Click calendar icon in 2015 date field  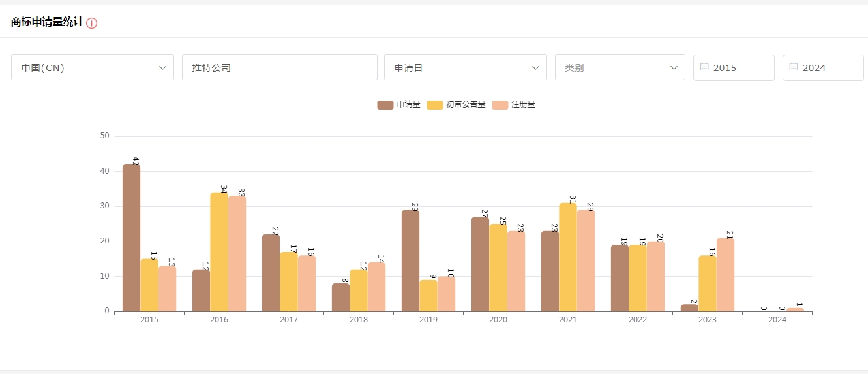[x=704, y=67]
